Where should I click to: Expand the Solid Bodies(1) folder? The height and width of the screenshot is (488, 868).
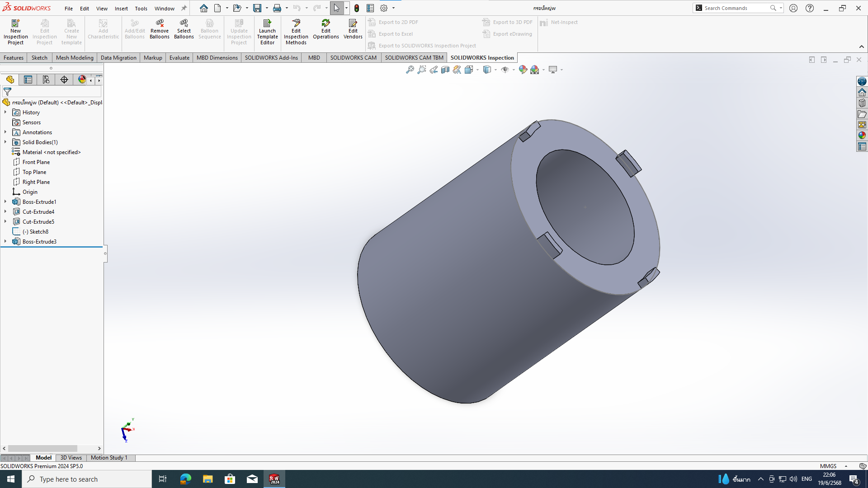pyautogui.click(x=5, y=142)
